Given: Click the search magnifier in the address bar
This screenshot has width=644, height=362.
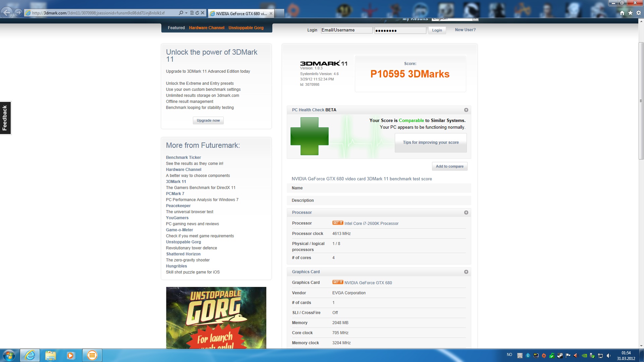Looking at the screenshot, I should point(181,13).
